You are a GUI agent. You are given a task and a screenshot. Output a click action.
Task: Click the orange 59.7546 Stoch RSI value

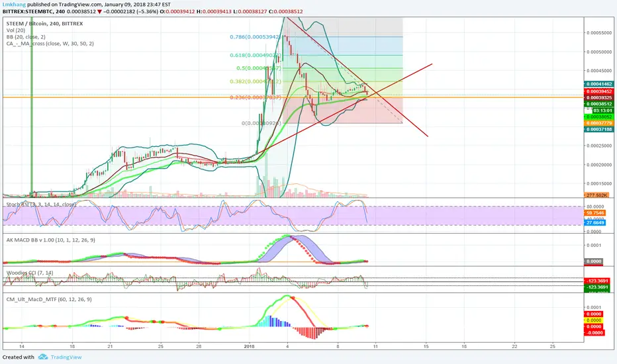pyautogui.click(x=595, y=213)
